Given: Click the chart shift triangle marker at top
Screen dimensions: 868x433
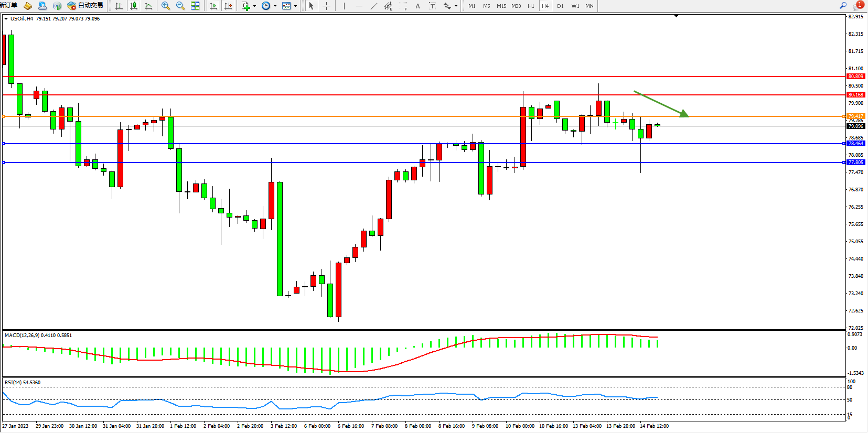Looking at the screenshot, I should (x=676, y=16).
